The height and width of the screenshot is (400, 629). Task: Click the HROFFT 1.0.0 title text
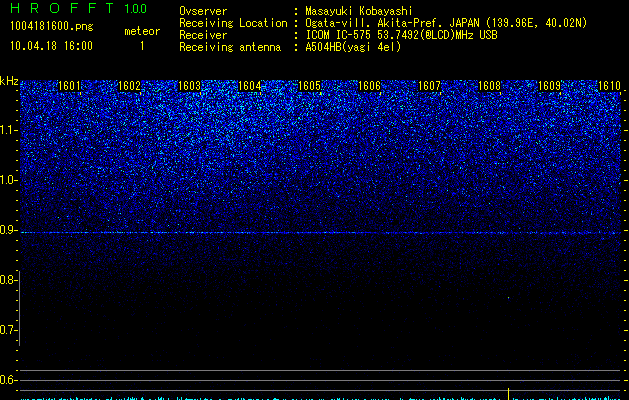[79, 8]
